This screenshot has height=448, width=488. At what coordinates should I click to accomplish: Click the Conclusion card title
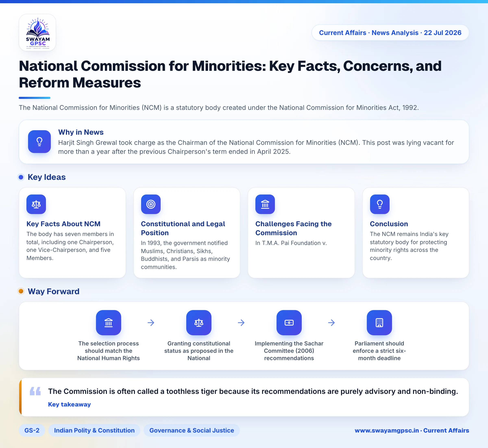coord(389,224)
